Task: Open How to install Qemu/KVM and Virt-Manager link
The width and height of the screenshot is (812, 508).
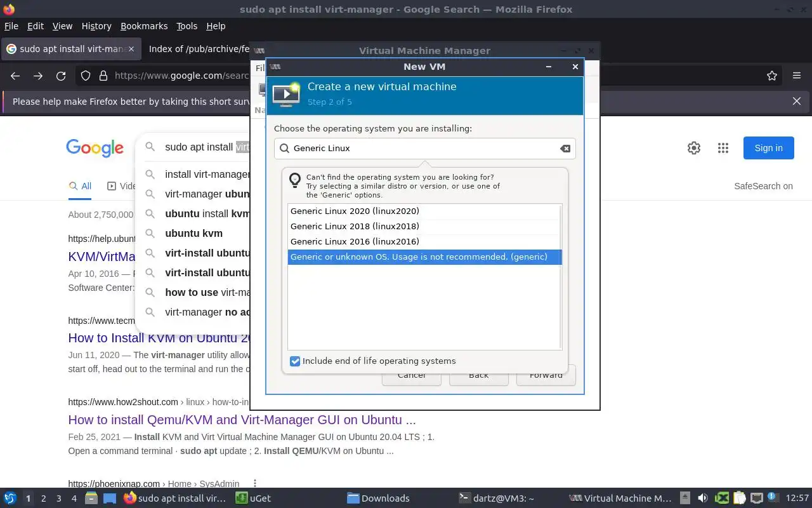Action: [242, 420]
